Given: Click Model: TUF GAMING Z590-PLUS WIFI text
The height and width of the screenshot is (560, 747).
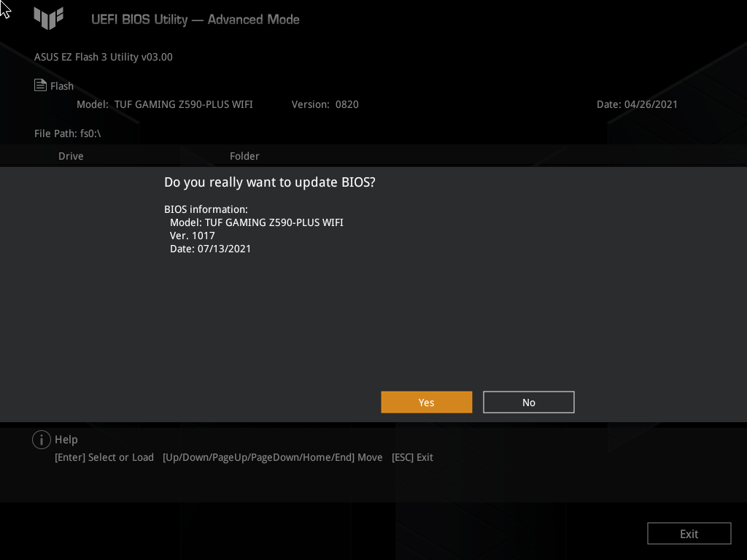Looking at the screenshot, I should [165, 104].
